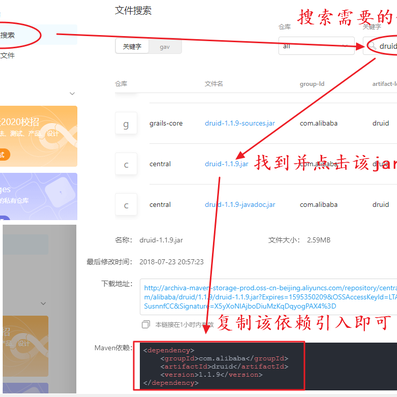The image size is (397, 397).
Task: Open the 文件 item in the sidebar
Action: [7, 56]
